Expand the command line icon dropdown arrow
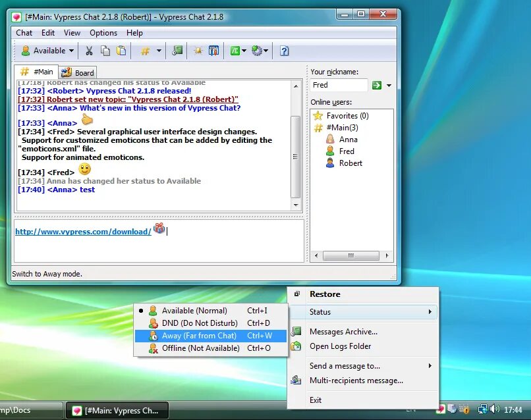 (244, 51)
